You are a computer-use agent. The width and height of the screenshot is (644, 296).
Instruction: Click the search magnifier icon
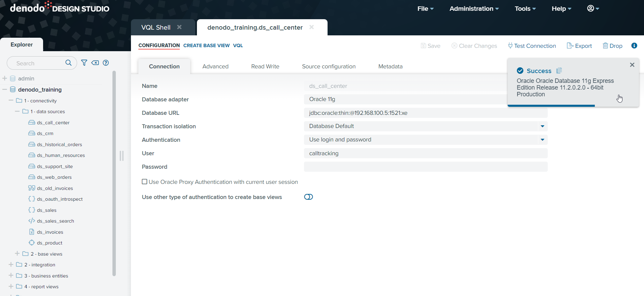click(68, 63)
